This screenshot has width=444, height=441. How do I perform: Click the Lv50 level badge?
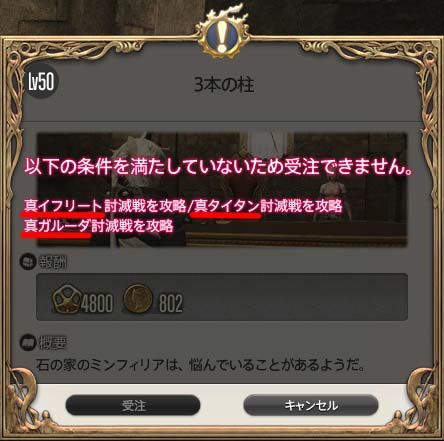(41, 81)
